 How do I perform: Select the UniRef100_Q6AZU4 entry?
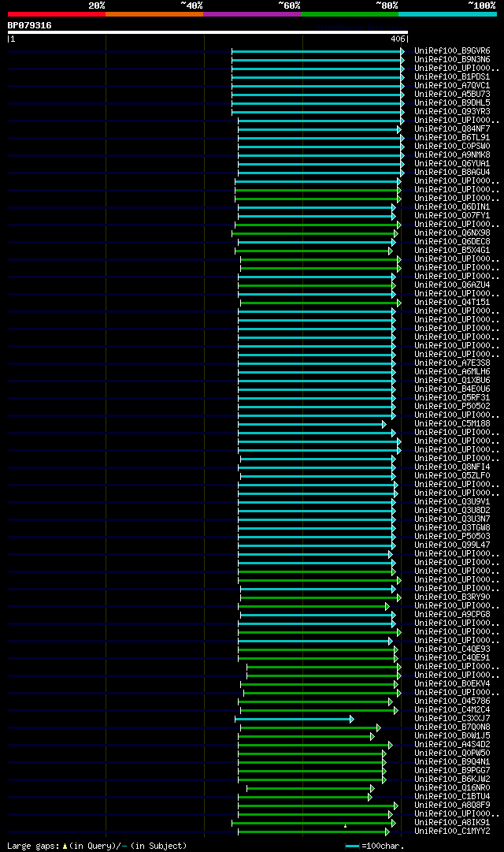(452, 285)
